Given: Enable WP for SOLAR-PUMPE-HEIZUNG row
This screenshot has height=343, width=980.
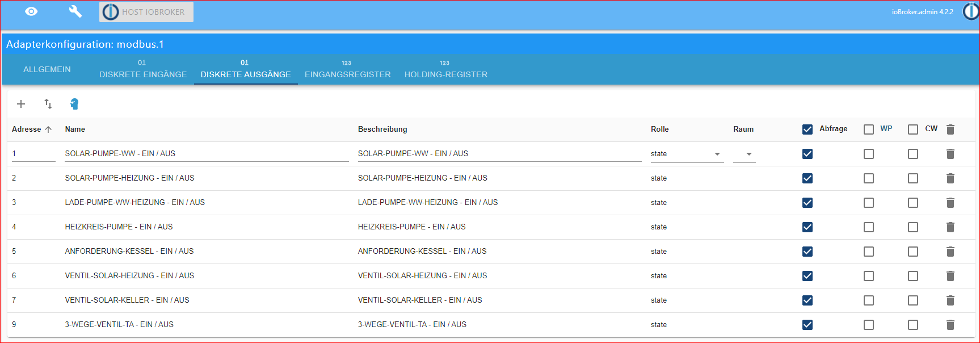Looking at the screenshot, I should click(869, 178).
